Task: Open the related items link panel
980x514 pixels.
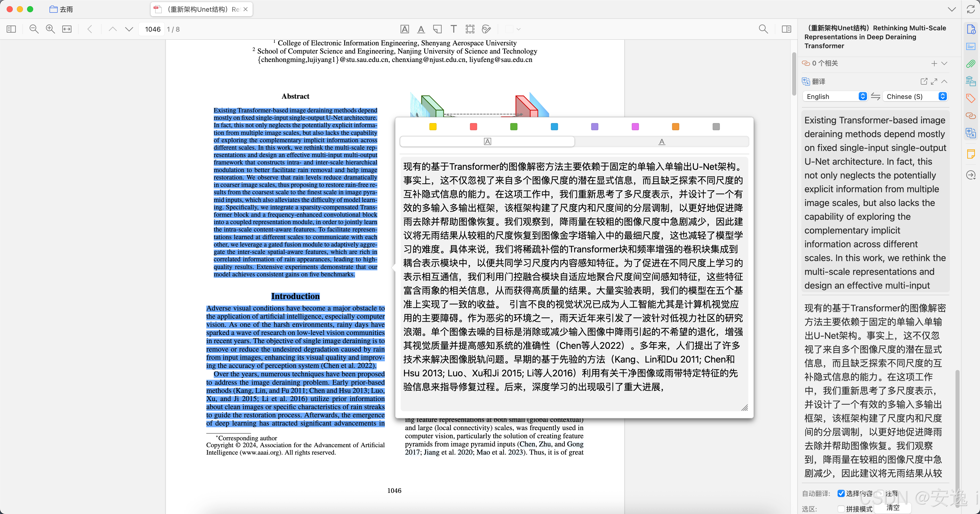Action: (x=971, y=115)
